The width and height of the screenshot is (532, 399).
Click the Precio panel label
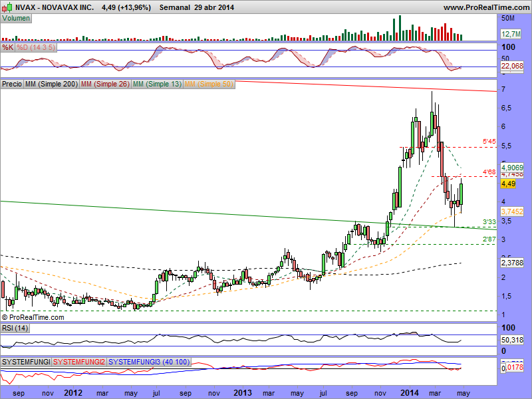[x=12, y=84]
